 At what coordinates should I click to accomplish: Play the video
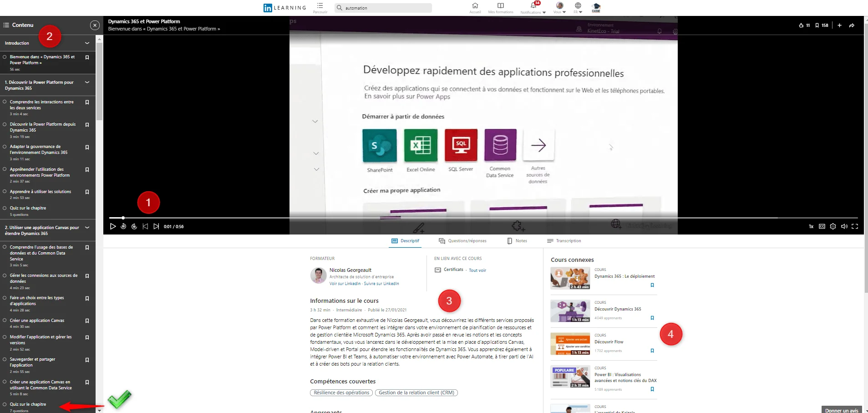(113, 226)
